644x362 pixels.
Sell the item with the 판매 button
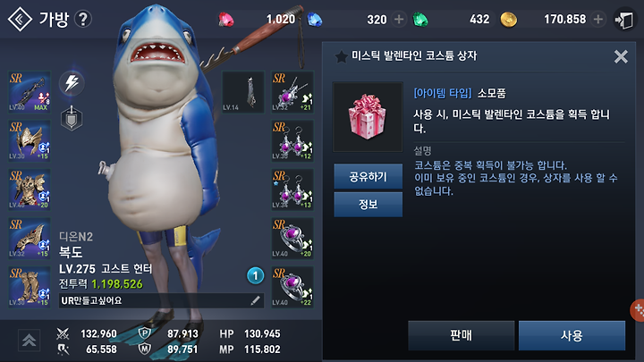point(462,335)
